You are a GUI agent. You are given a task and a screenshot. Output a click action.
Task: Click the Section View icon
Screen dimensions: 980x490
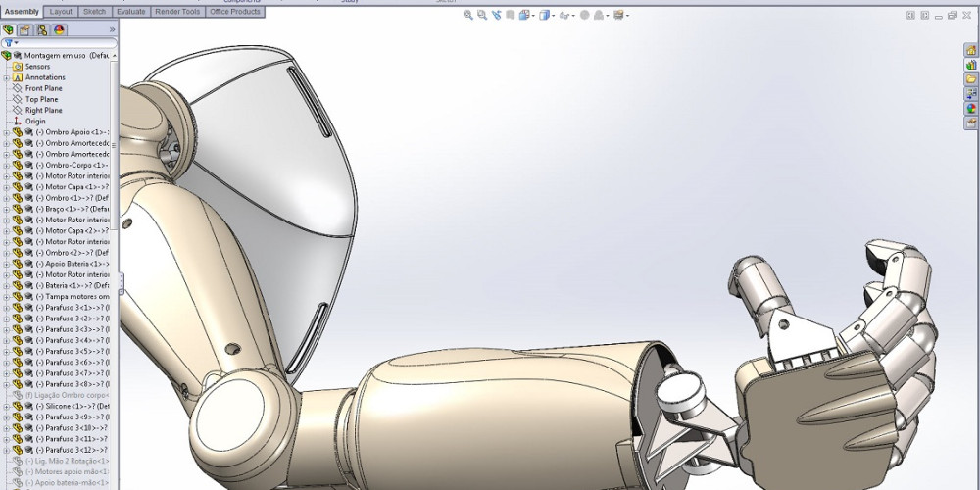pyautogui.click(x=511, y=15)
